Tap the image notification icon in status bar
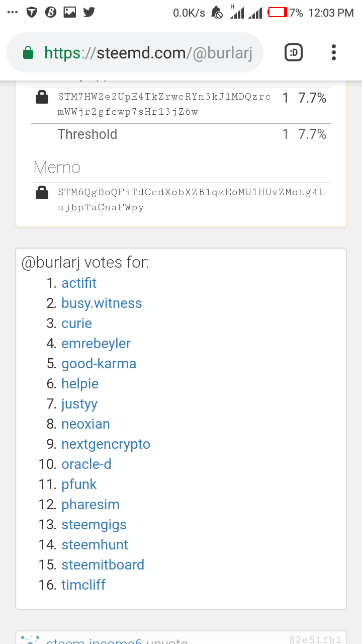Viewport: 362px width, 644px height. coord(70,13)
